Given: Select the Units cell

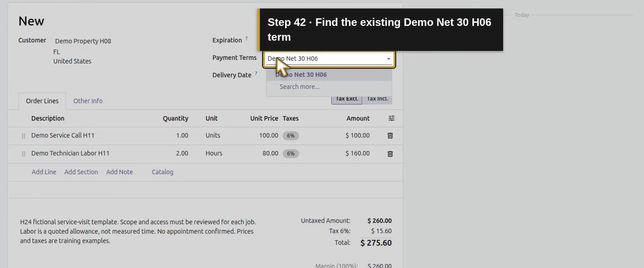Looking at the screenshot, I should click(213, 135).
